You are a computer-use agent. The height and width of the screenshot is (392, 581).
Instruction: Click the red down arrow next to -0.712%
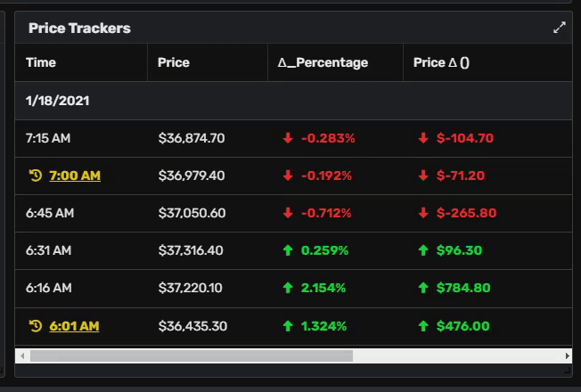click(288, 213)
